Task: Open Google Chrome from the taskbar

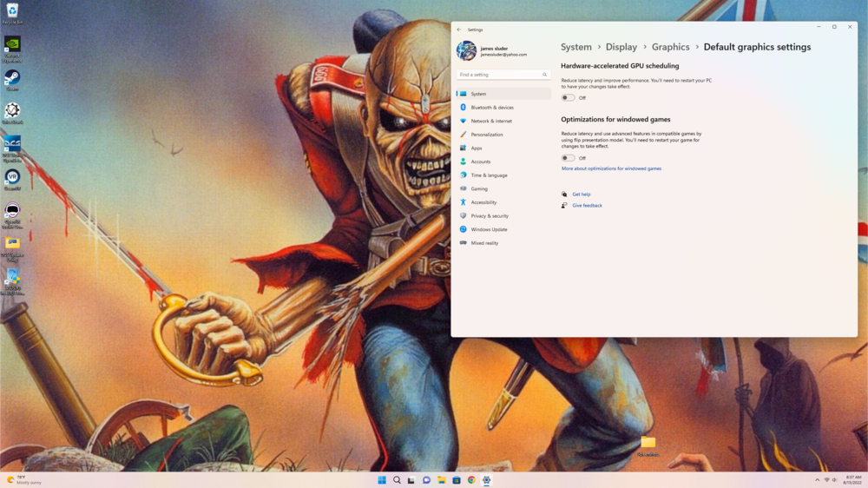Action: [x=471, y=480]
